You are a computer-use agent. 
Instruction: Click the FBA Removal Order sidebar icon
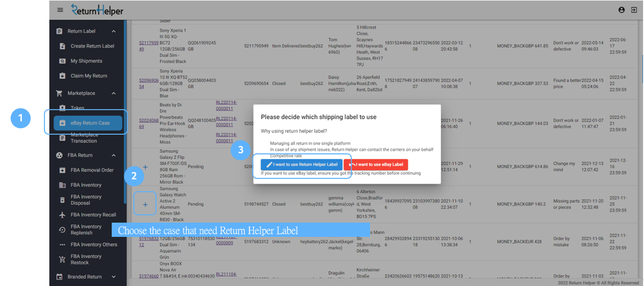[62, 170]
